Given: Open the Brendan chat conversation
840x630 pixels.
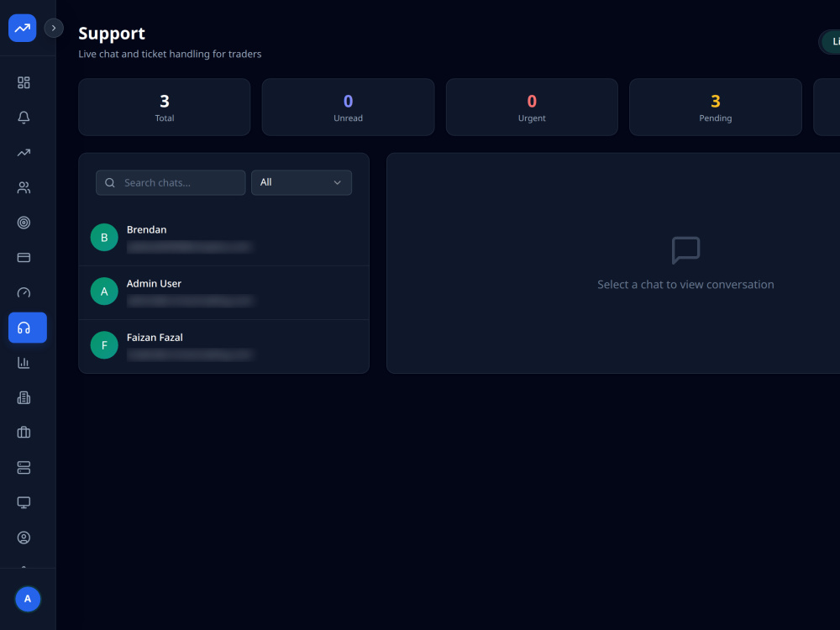Looking at the screenshot, I should 224,239.
